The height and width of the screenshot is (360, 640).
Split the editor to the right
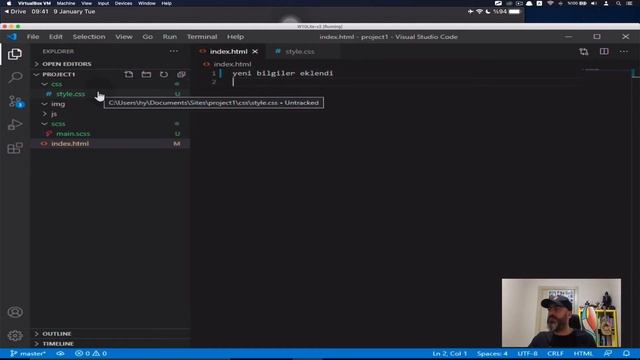point(604,51)
